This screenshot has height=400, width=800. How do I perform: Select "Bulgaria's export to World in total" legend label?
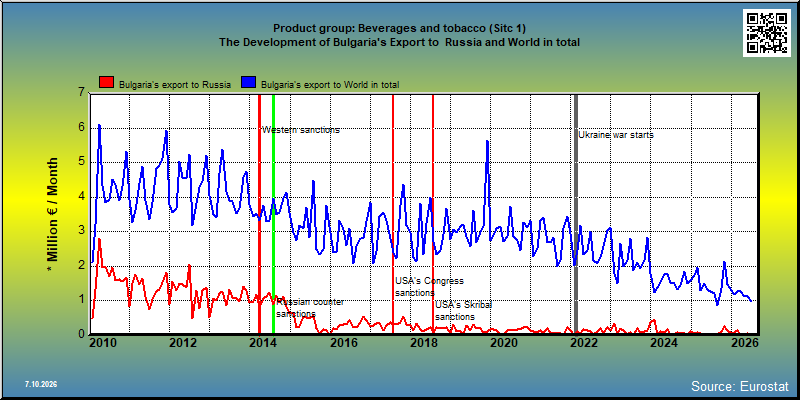coord(330,85)
